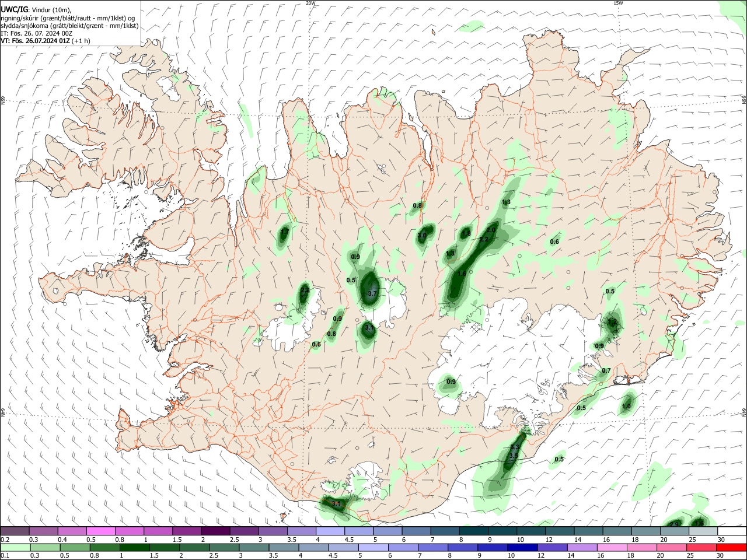Click the 2.9 precipitation value
Screen dimensions: 747x560
click(674, 524)
